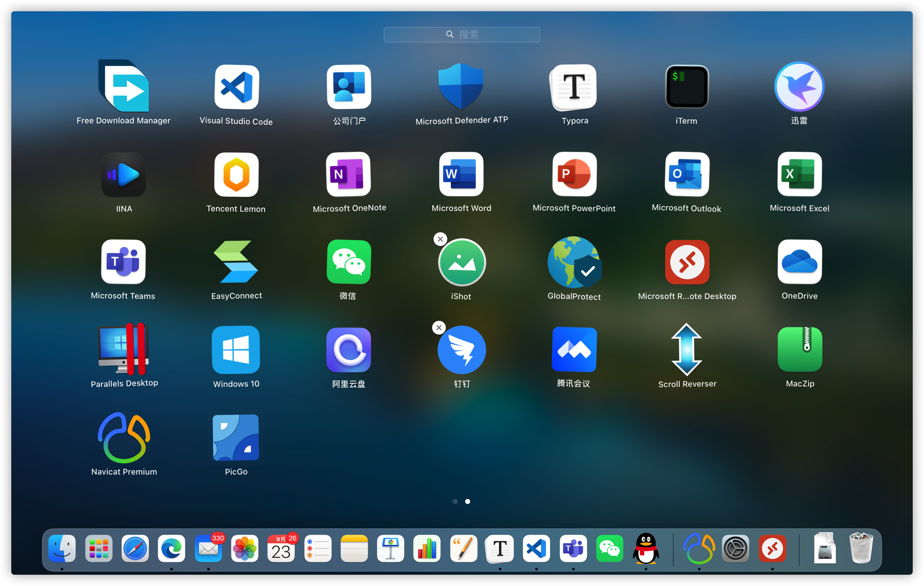Switch to the first Launchpad page dot
Image resolution: width=924 pixels, height=586 pixels.
pos(455,501)
